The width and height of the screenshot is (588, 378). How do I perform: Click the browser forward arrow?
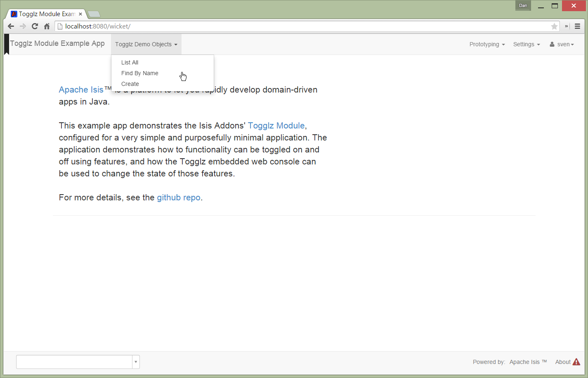point(23,26)
